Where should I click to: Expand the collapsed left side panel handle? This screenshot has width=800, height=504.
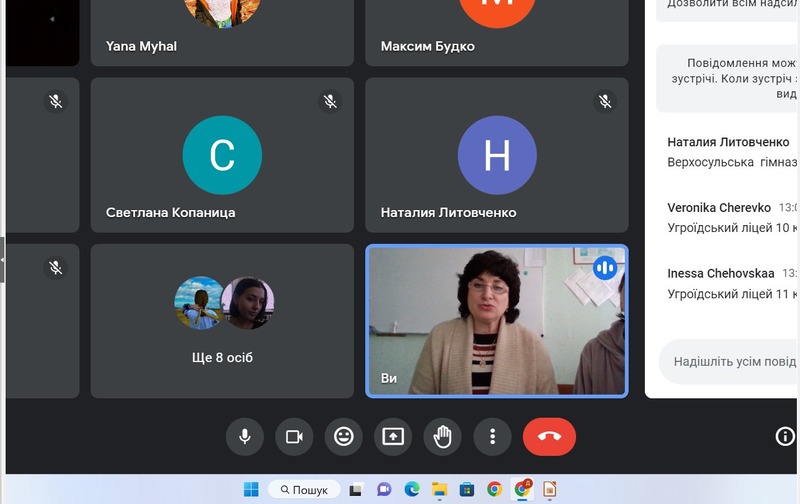tap(2, 258)
